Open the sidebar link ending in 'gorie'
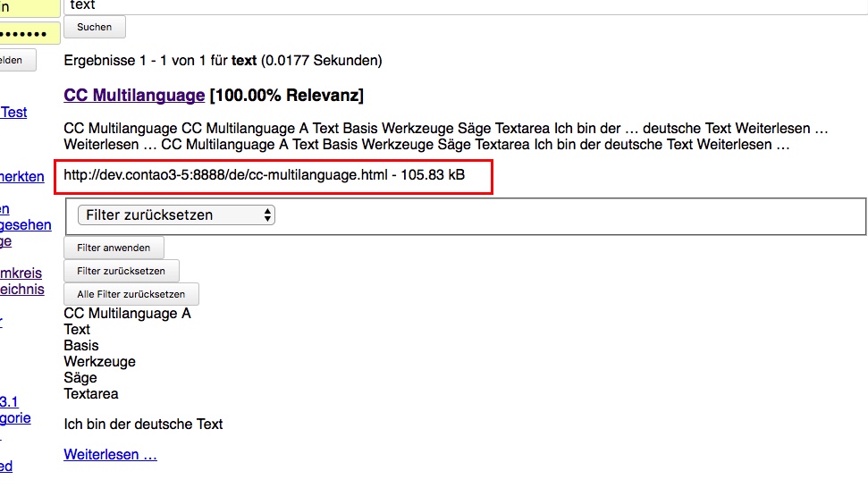Viewport: 868px width, 488px height. pos(15,418)
